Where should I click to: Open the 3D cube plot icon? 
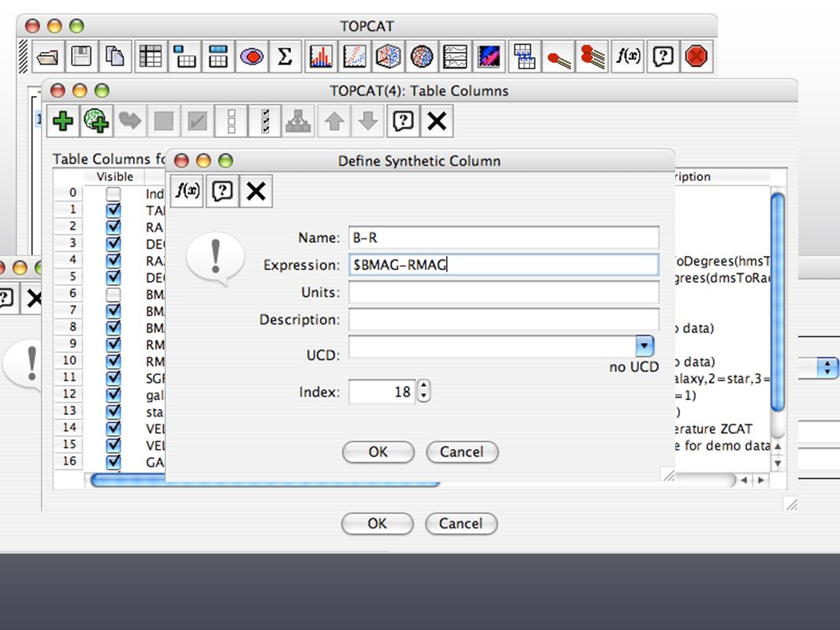coord(388,56)
